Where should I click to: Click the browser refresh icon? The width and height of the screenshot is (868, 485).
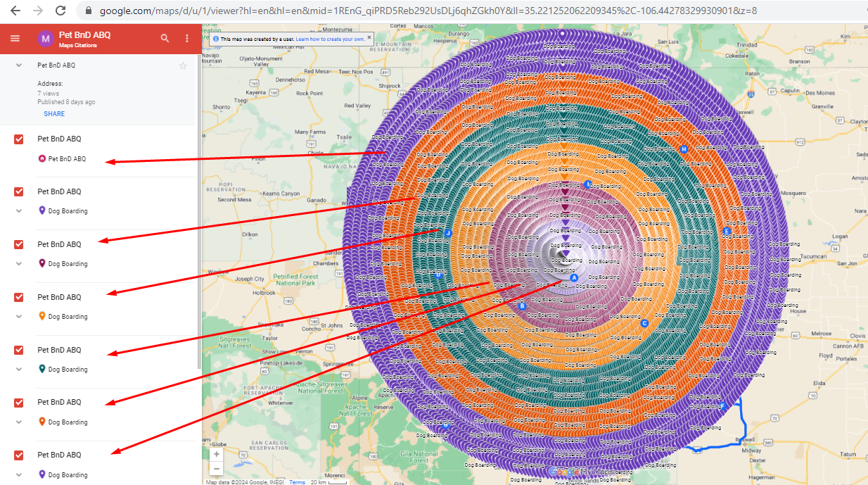[60, 11]
